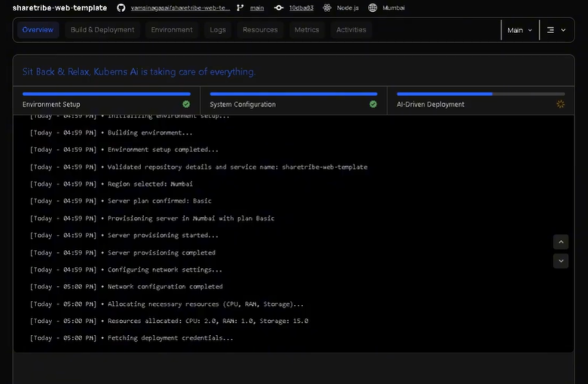
Task: Click the chevron beside the hamburger menu
Action: click(x=563, y=30)
